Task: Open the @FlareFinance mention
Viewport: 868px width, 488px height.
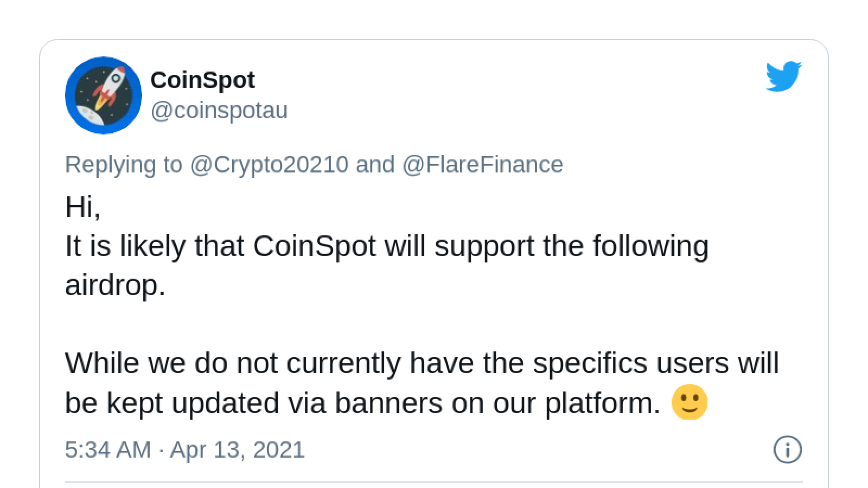Action: (x=482, y=164)
